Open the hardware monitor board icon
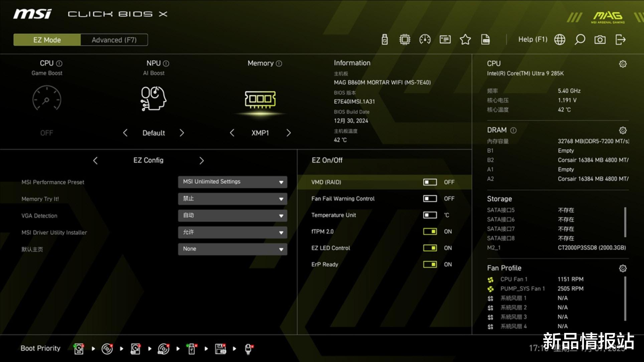 coord(445,40)
